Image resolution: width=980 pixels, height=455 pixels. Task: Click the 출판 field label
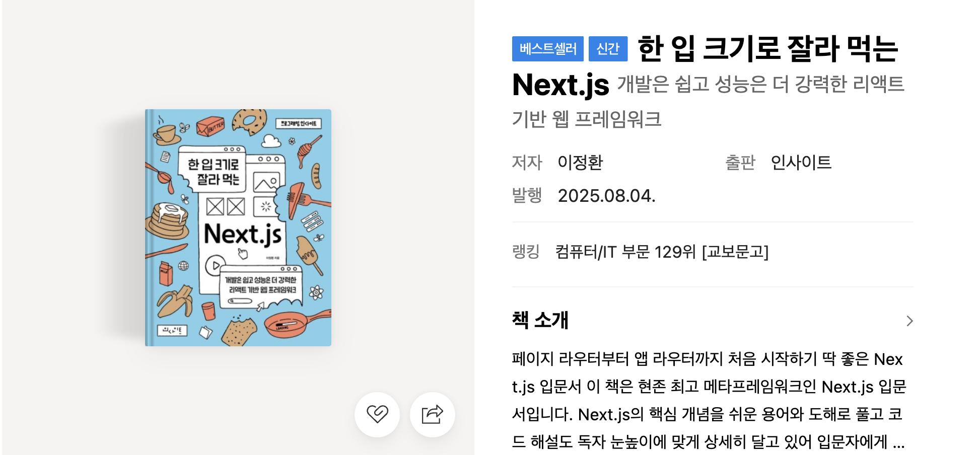(740, 163)
